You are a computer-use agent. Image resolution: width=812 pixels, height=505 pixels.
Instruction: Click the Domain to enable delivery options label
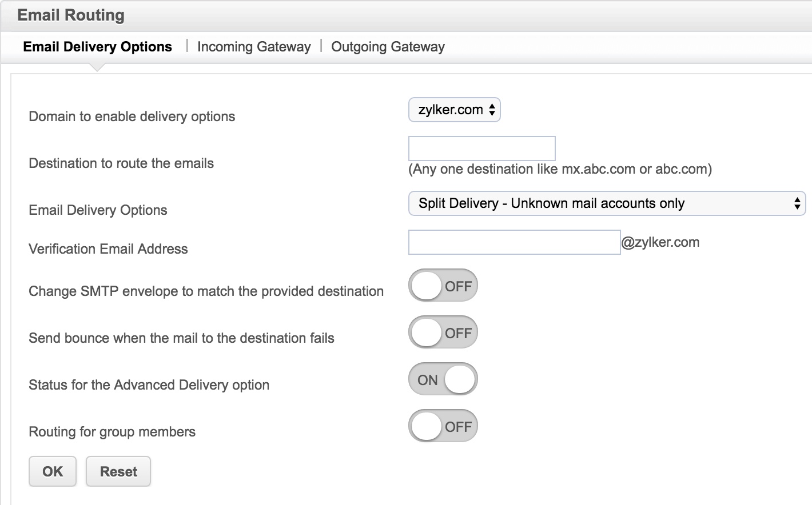point(132,117)
